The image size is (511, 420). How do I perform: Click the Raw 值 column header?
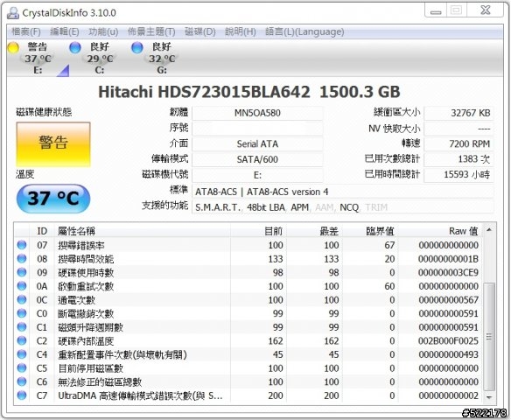click(440, 231)
